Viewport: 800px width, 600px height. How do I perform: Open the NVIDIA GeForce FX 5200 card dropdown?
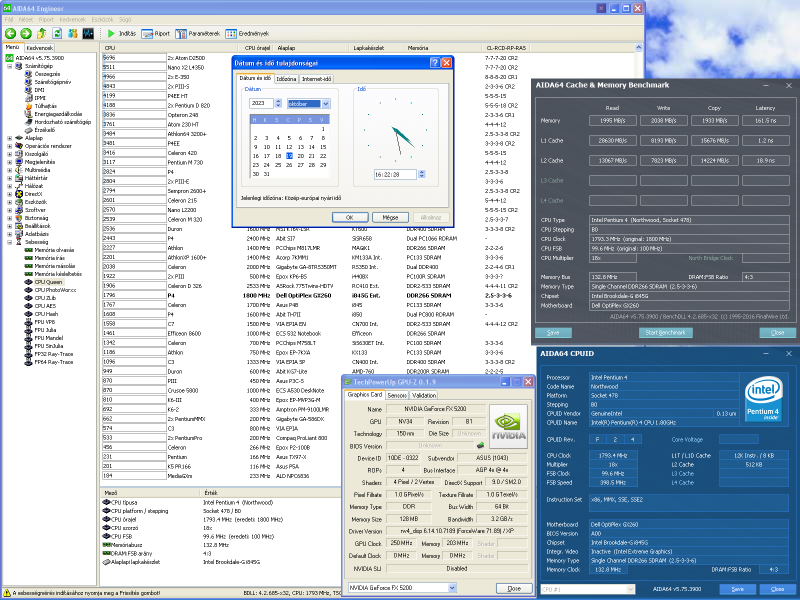coord(452,588)
